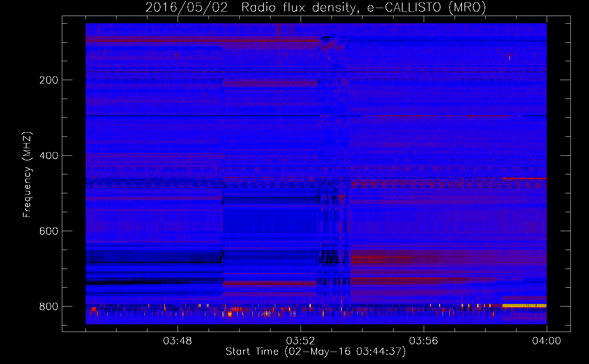589x364 pixels.
Task: Click the '800' frequency tick label
Action: tap(49, 306)
